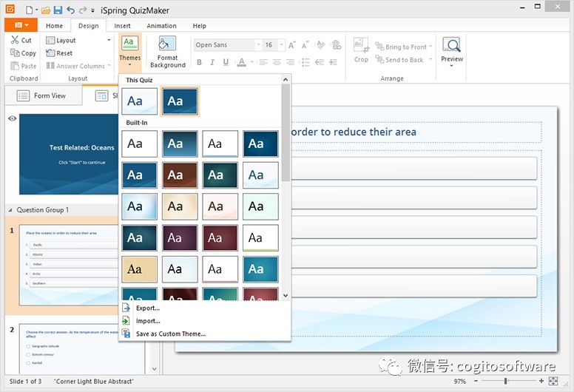Select question 2 slide thumbnail
This screenshot has width=574, height=392.
(x=82, y=348)
